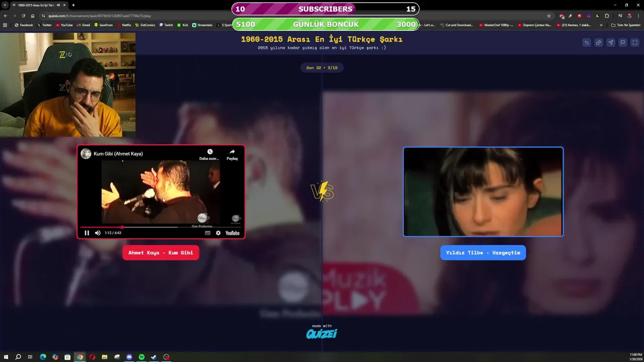
Task: Click the copy link icon beside undo
Action: 598,43
